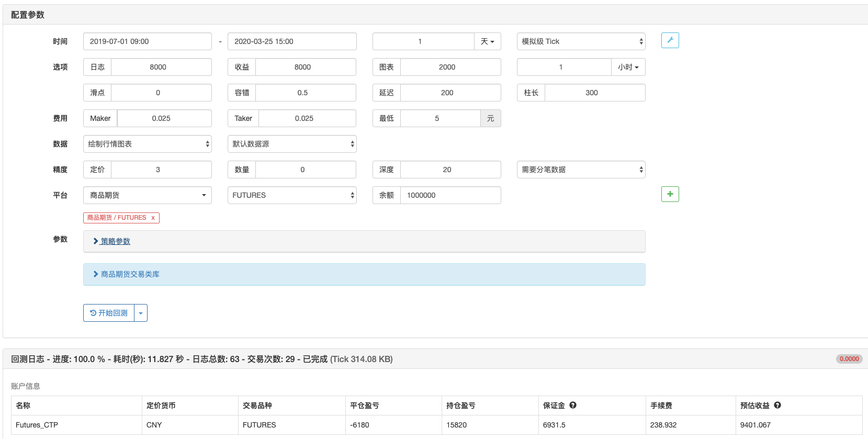Viewport: 868px width, 439px height.
Task: Expand the 策略参数 section
Action: 115,241
